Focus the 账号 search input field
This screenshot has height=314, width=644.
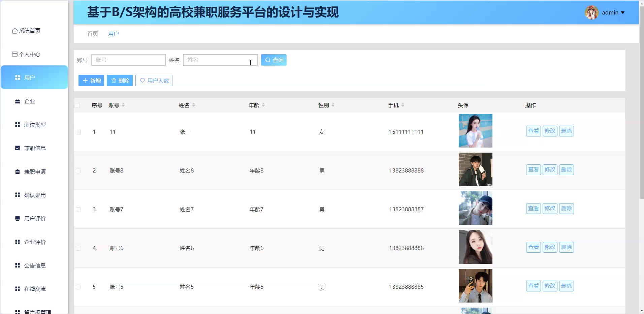128,60
